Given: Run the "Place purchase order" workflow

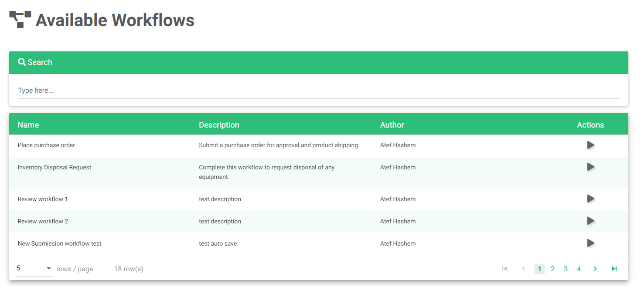Looking at the screenshot, I should tap(591, 145).
